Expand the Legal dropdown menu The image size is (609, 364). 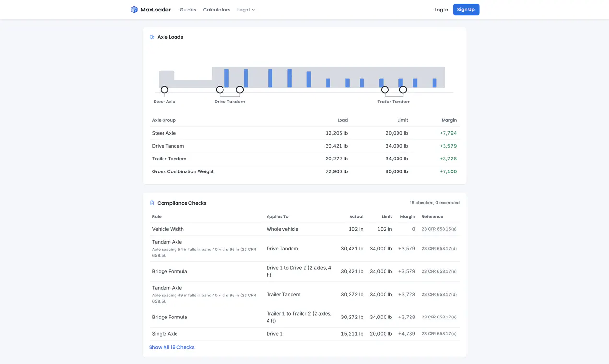pos(246,10)
